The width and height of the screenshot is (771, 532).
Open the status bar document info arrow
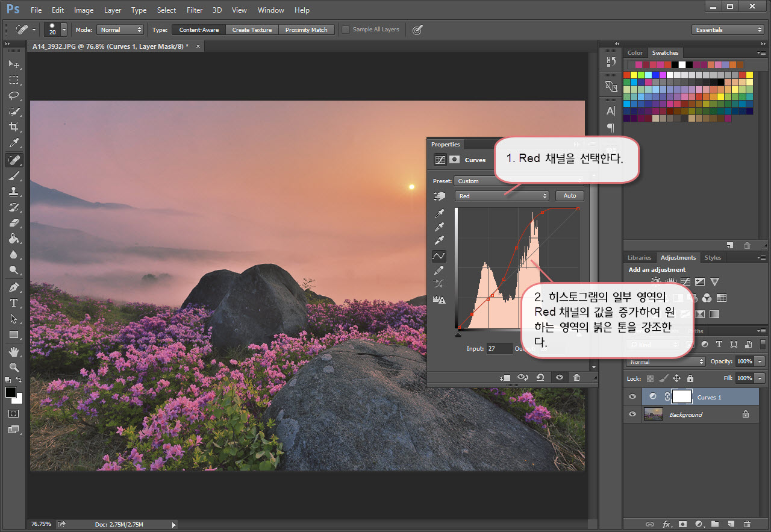coord(174,525)
